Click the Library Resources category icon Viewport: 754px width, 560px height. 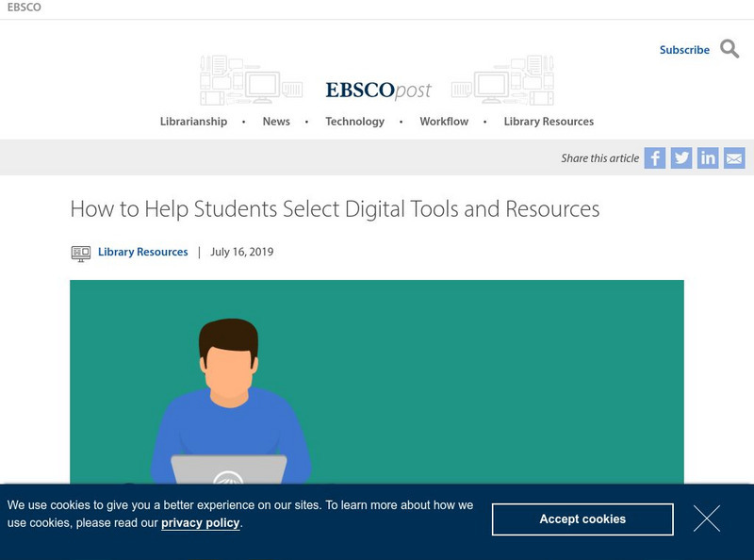81,253
